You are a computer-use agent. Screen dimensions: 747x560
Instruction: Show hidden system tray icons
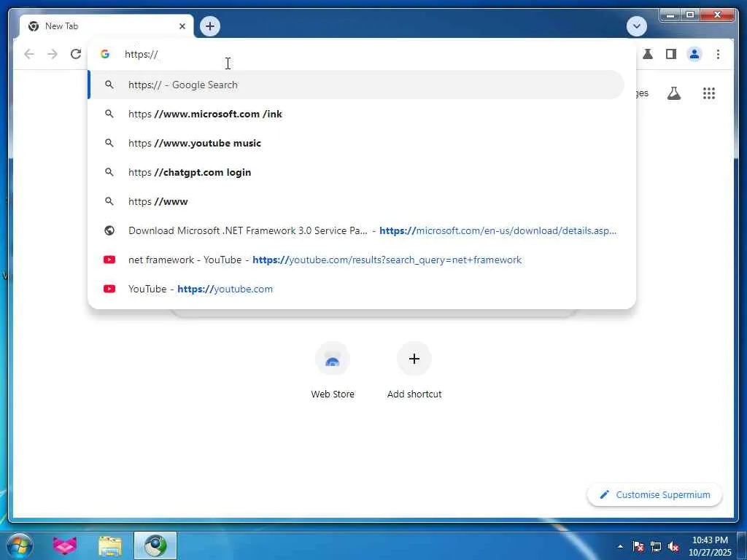[x=620, y=547]
